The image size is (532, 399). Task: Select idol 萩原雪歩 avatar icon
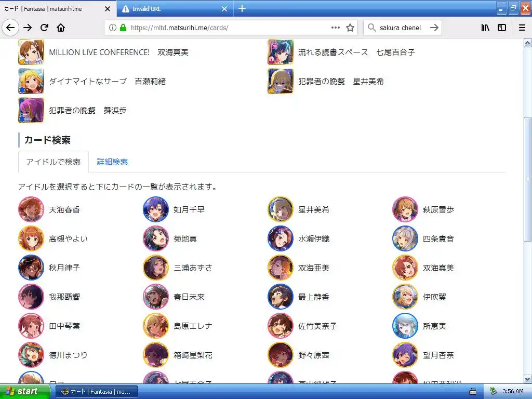click(x=405, y=209)
